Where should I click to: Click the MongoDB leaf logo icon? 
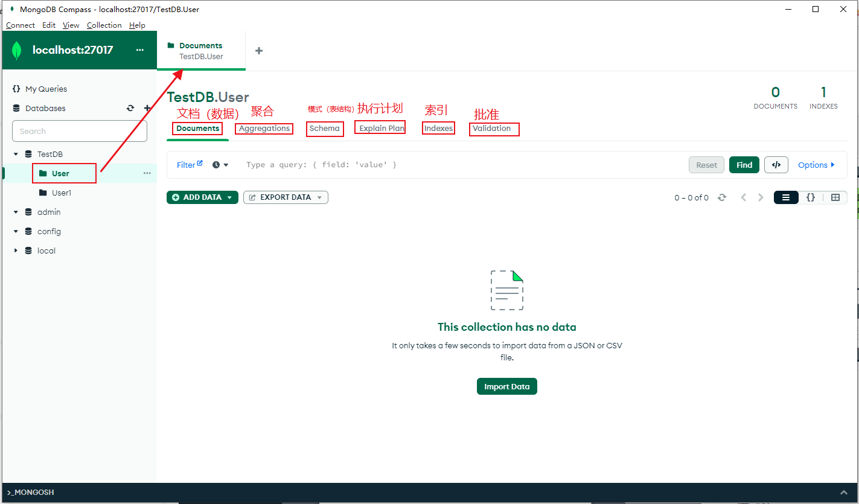pos(17,50)
